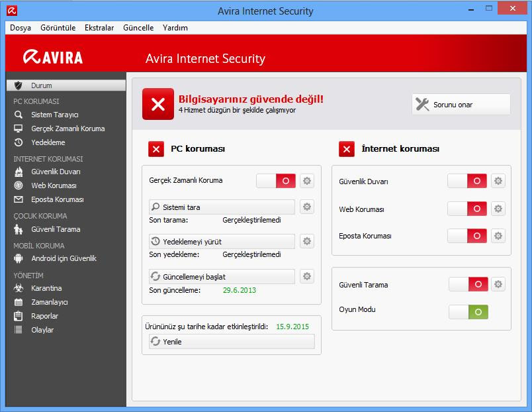The width and height of the screenshot is (532, 412).
Task: Click the large red X status icon
Action: click(x=158, y=104)
